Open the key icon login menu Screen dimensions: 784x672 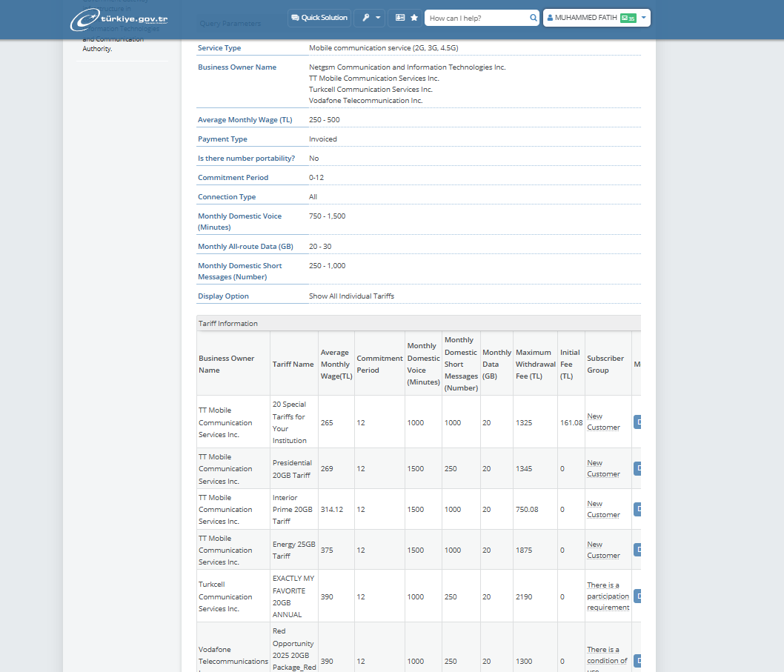pos(370,18)
